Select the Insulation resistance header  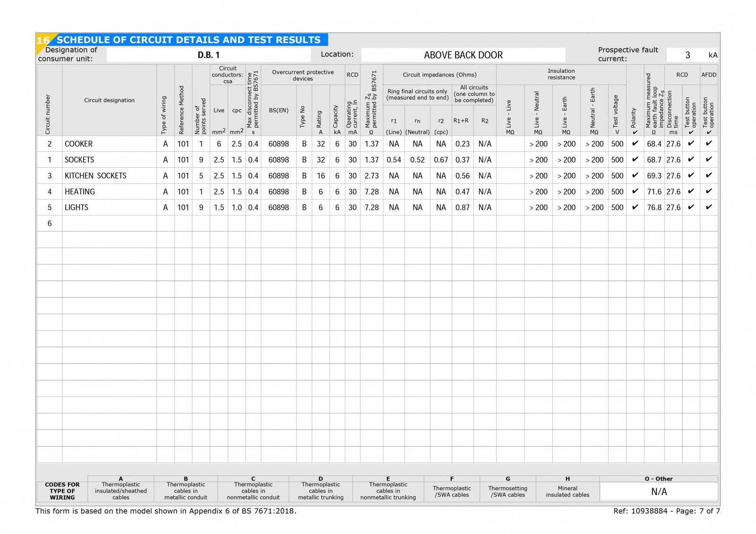561,74
